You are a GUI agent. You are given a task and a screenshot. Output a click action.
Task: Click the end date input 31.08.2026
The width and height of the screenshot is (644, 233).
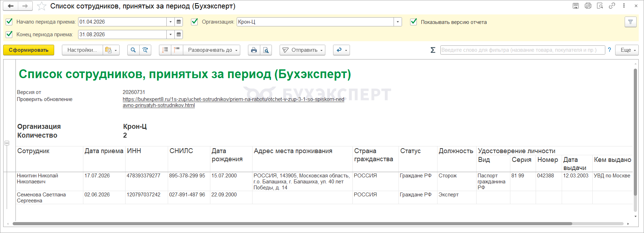point(122,34)
